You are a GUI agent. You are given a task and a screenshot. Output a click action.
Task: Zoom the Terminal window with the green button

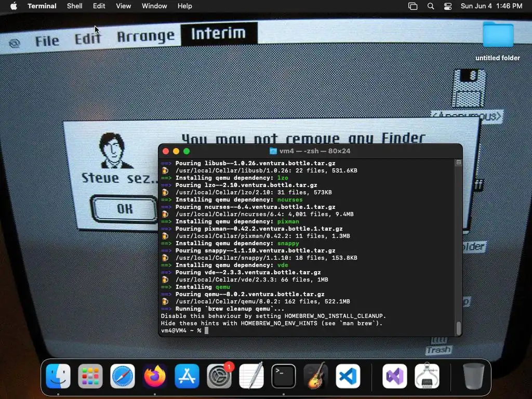[187, 151]
